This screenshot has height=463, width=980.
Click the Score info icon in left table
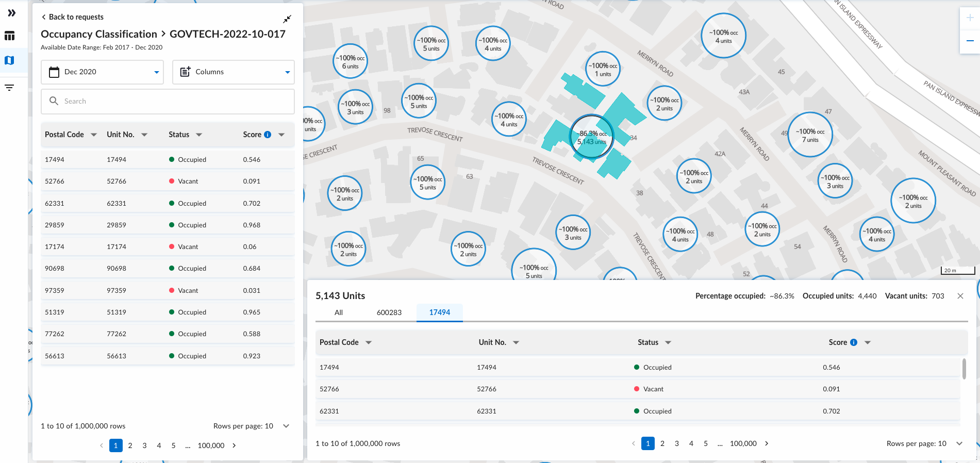[268, 135]
